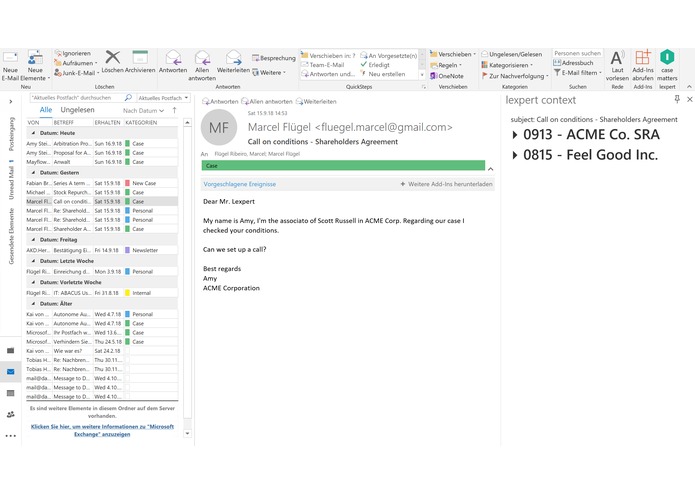The width and height of the screenshot is (695, 494).
Task: Open the Adressbuch
Action: click(573, 63)
